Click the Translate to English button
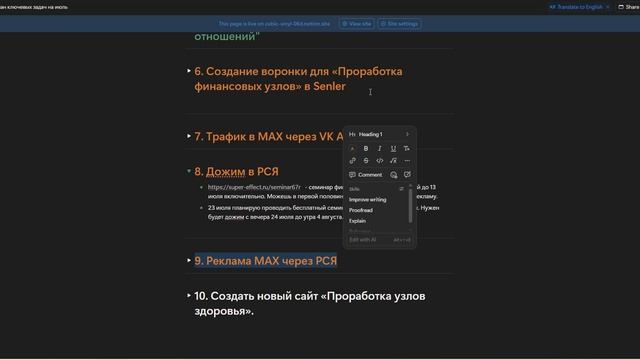 pyautogui.click(x=576, y=7)
